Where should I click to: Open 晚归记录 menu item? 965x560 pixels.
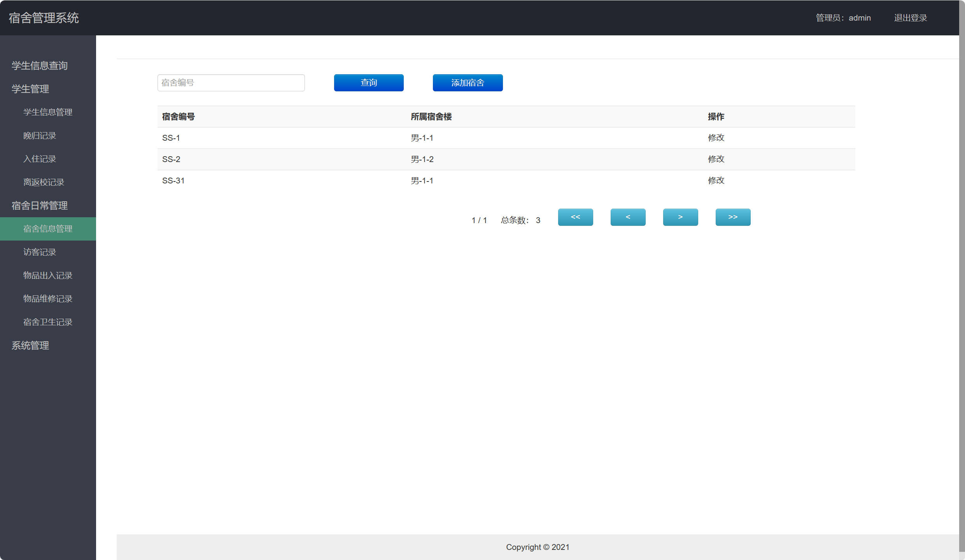(x=40, y=136)
